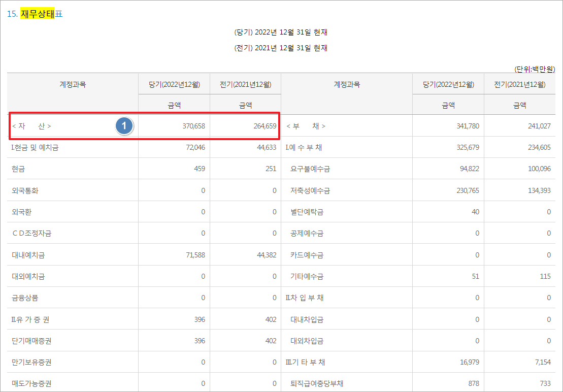Select the 전기(2021년12월) column header on right table
This screenshot has height=392, width=563.
click(519, 84)
